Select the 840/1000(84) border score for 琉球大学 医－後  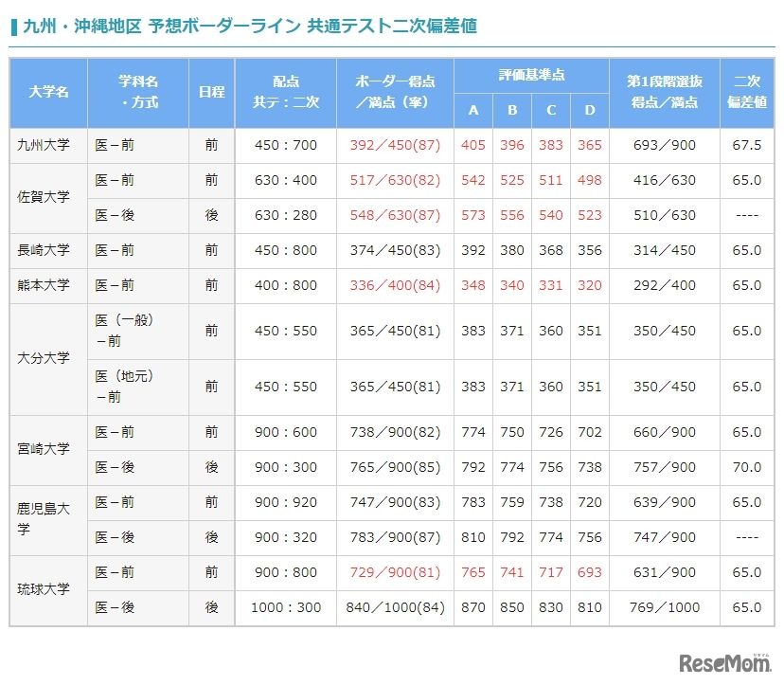click(391, 607)
